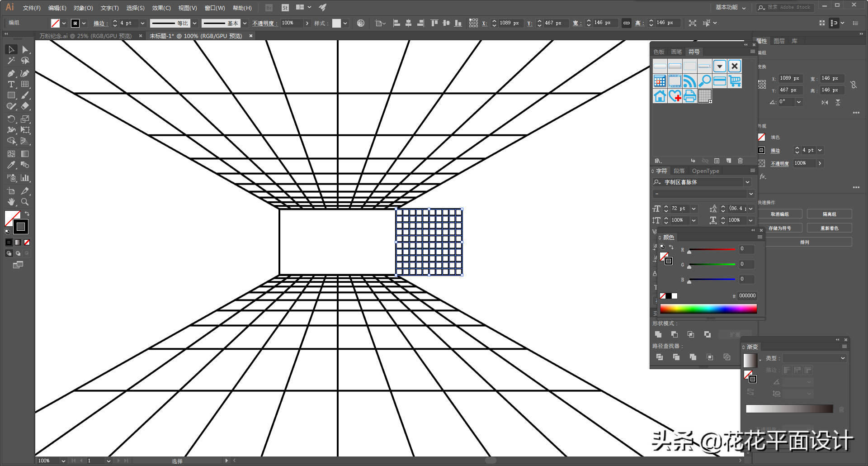868x466 pixels.
Task: Select the Curvature tool
Action: tap(25, 73)
